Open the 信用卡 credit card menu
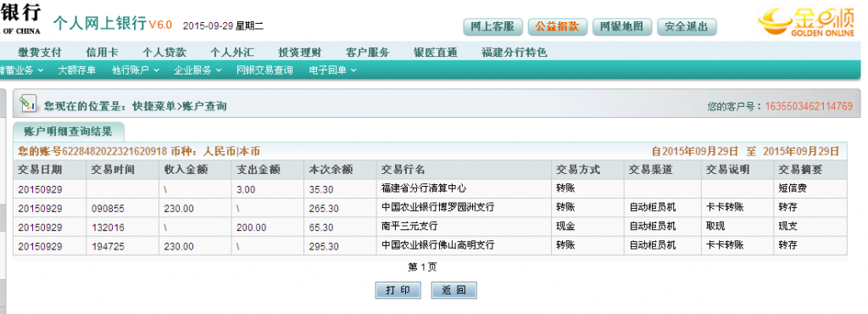Screen dimensions: 868x314 [102, 53]
